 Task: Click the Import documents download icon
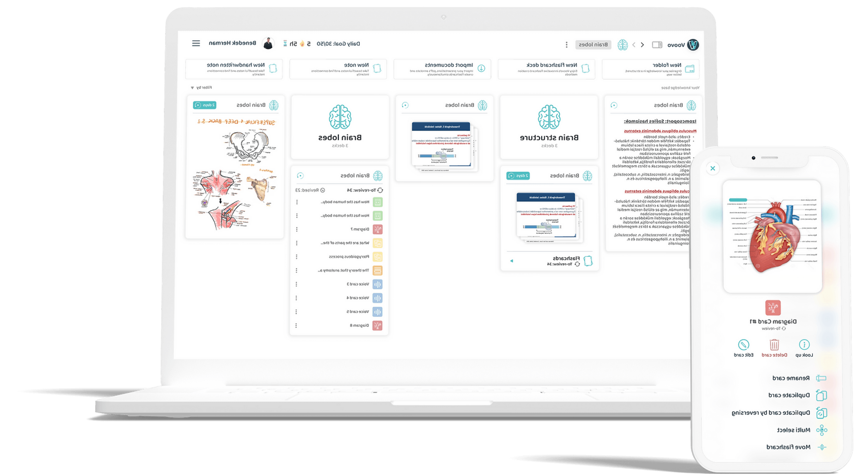481,68
